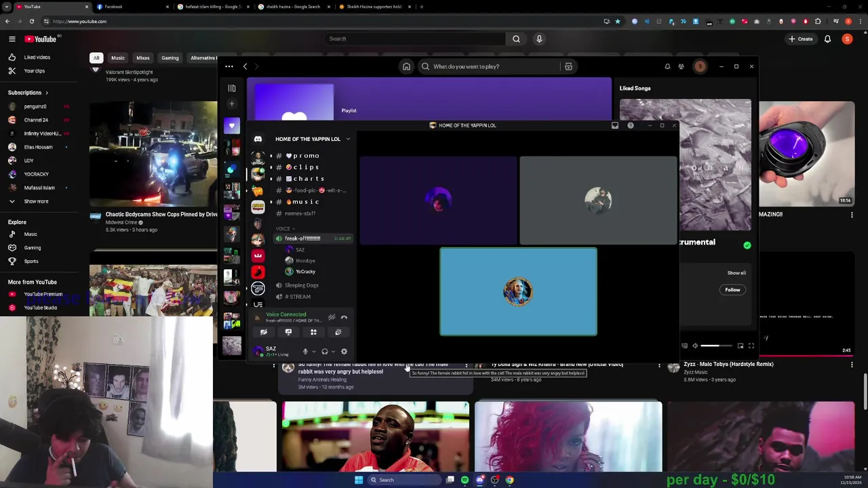The width and height of the screenshot is (868, 488).
Task: Select the All filter chip
Action: (96, 58)
